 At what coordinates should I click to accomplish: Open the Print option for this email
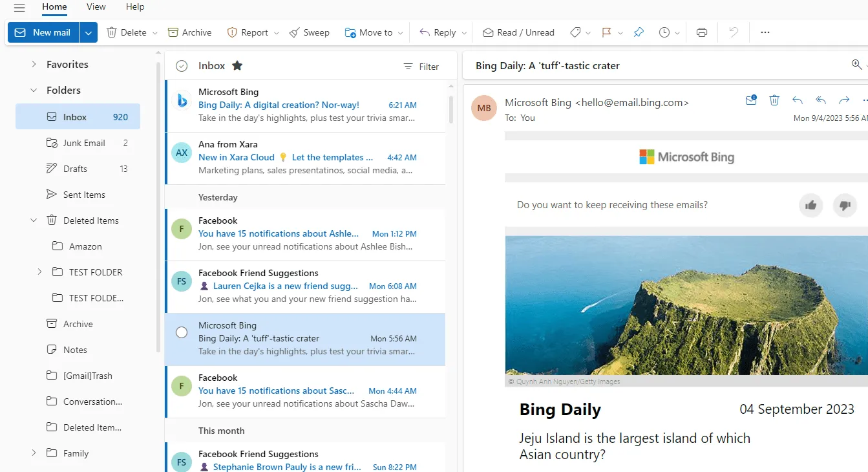[701, 32]
